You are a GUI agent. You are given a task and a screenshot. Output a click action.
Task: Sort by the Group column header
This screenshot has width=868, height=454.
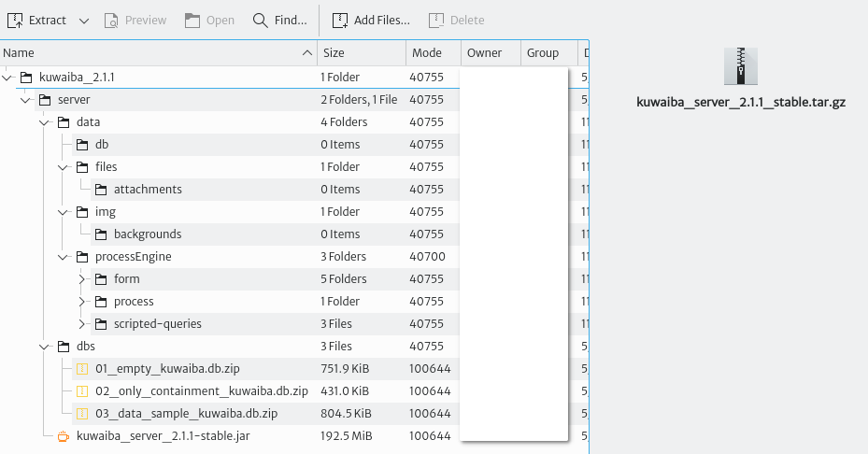click(x=549, y=53)
